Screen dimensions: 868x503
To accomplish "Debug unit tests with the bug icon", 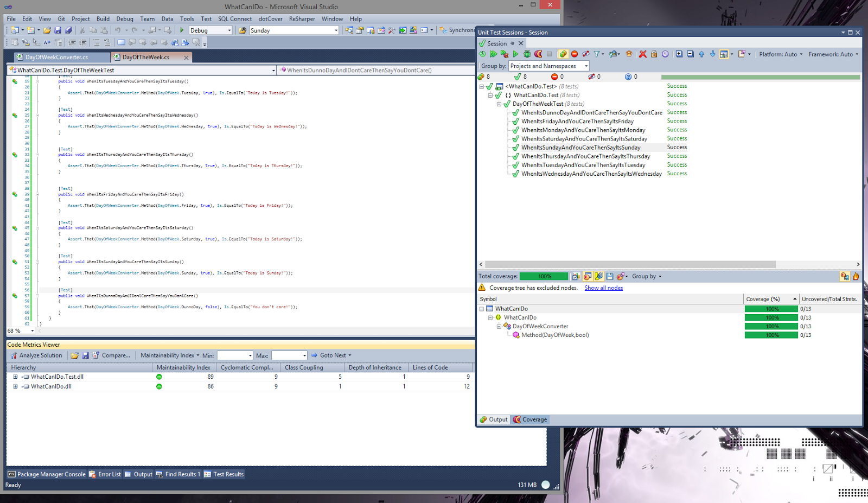I will click(527, 54).
